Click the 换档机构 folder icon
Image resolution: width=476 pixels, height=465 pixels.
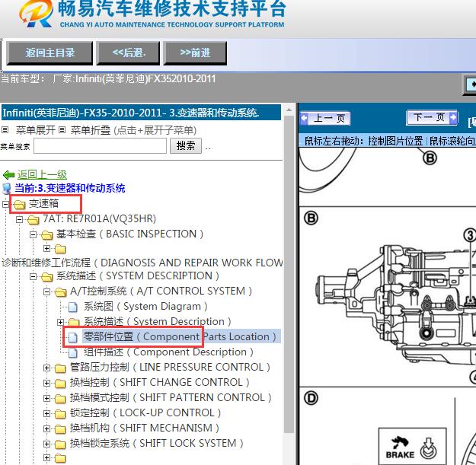60,429
